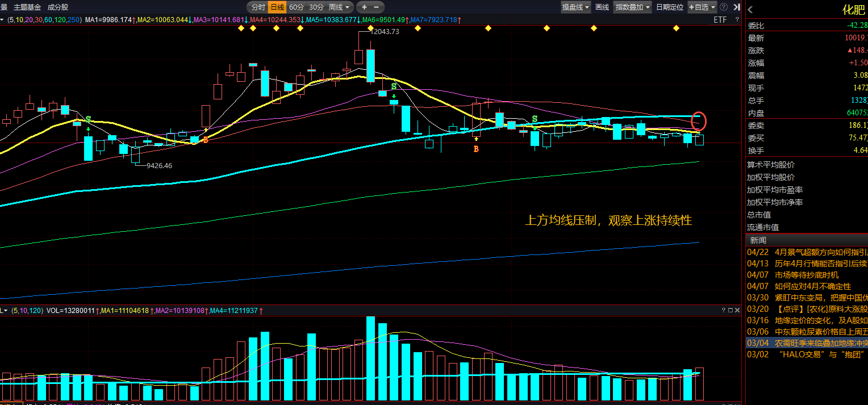This screenshot has height=405, width=868.
Task: Click the 12043.73 peak candlestick
Action: 358,57
